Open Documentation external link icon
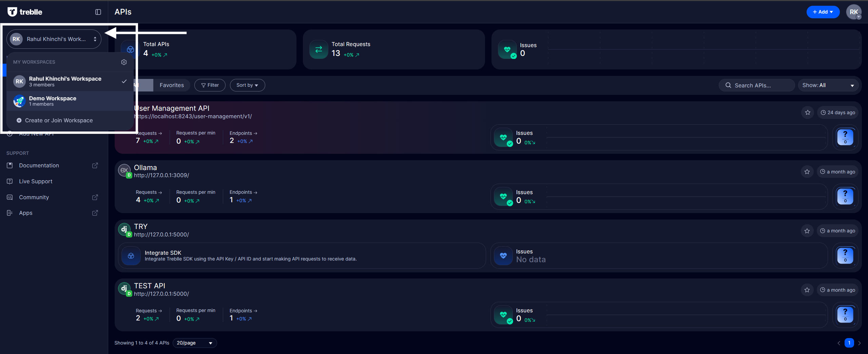Image resolution: width=868 pixels, height=354 pixels. pyautogui.click(x=95, y=165)
